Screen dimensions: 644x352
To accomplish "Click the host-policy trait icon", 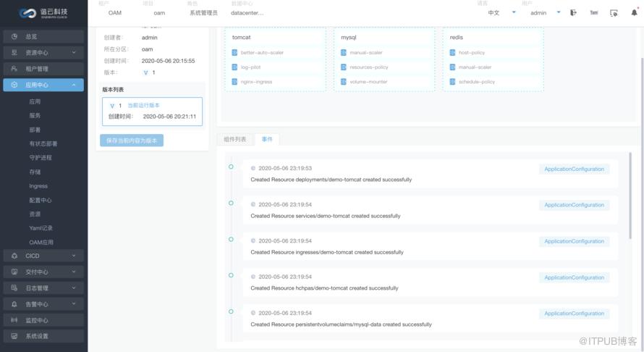I will tap(452, 53).
